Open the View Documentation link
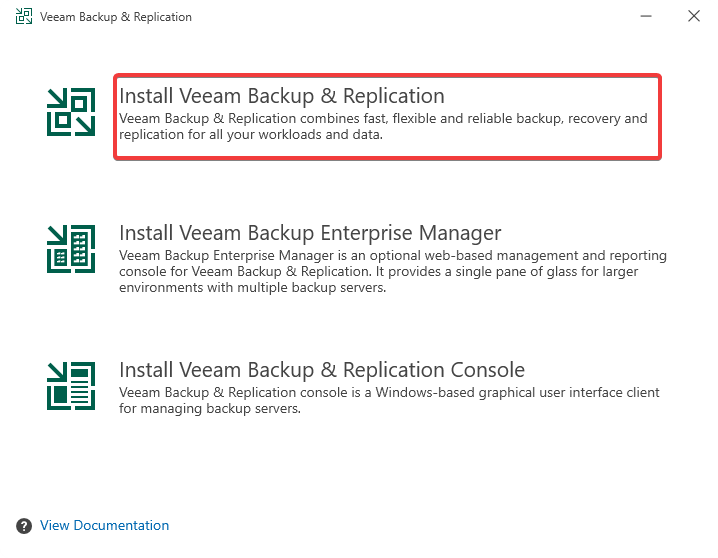Viewport: 718px width, 558px height. point(105,526)
